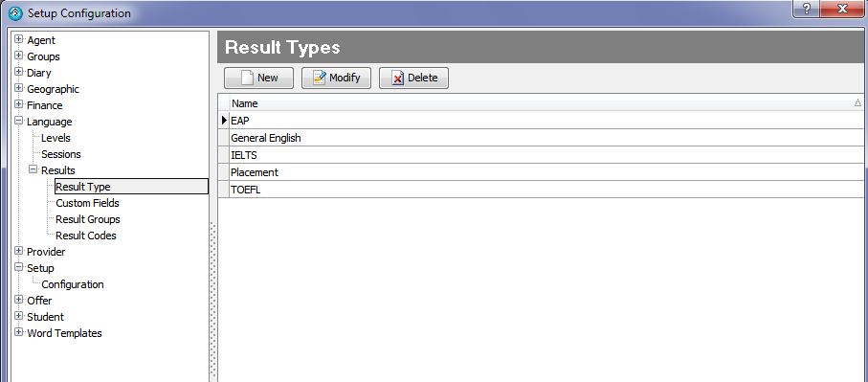
Task: Click Delete to remove the selected result type
Action: (x=413, y=79)
